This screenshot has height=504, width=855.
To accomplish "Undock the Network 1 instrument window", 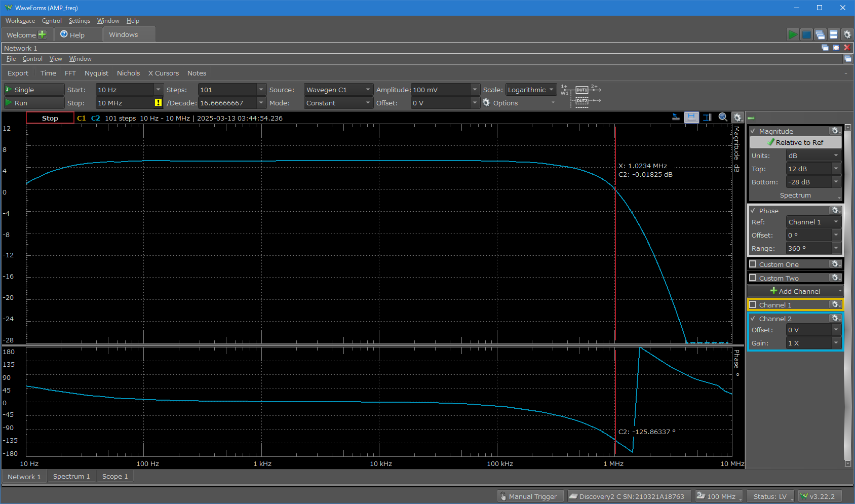I will [x=825, y=48].
